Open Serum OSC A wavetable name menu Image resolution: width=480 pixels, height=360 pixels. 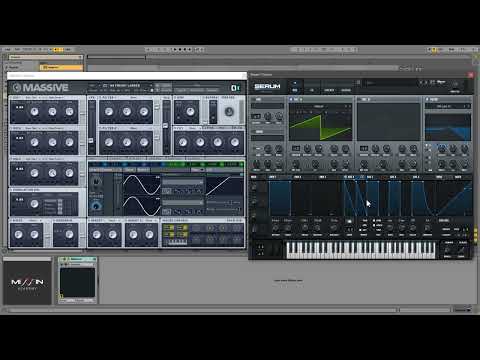point(318,106)
